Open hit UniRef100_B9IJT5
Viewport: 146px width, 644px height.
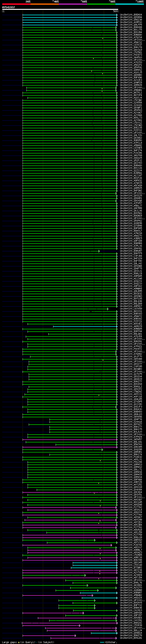(131, 30)
